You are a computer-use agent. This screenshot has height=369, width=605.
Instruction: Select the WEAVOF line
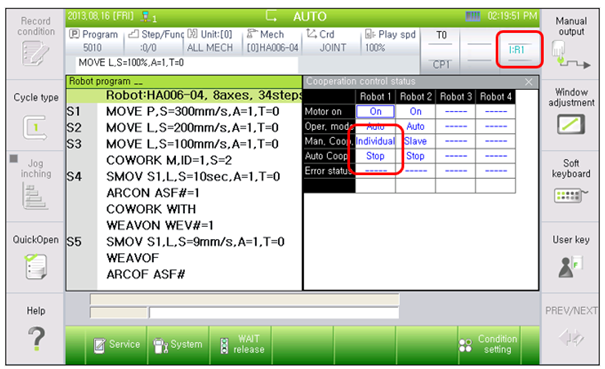pos(184,258)
